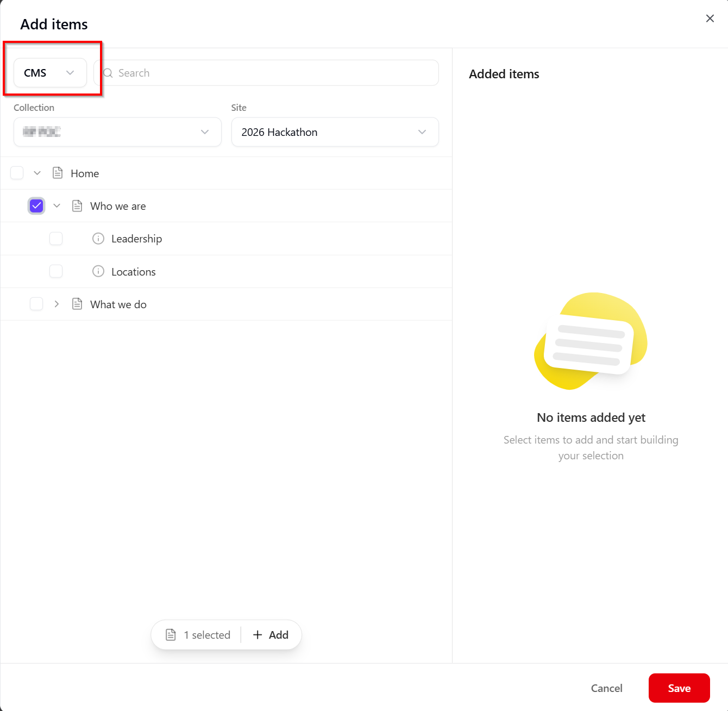Uncheck the Who we are checkbox
Image resolution: width=728 pixels, height=711 pixels.
(x=36, y=206)
